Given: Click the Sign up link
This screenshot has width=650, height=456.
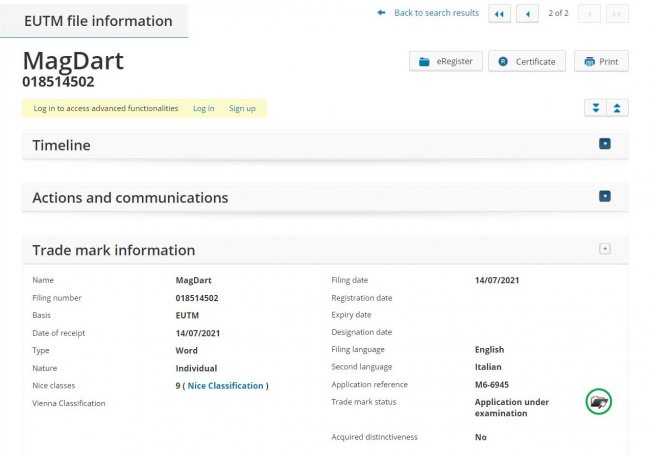Looking at the screenshot, I should coord(242,108).
